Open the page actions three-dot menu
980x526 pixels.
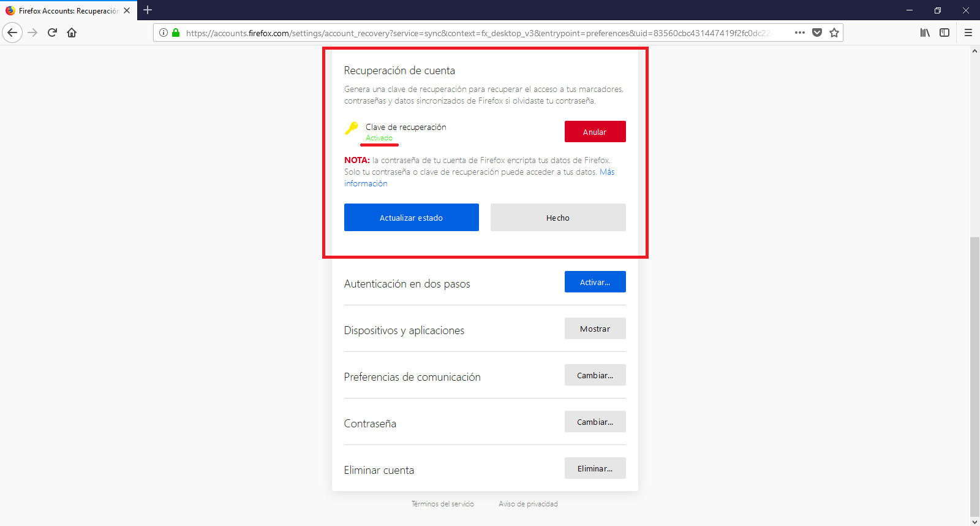click(x=800, y=32)
